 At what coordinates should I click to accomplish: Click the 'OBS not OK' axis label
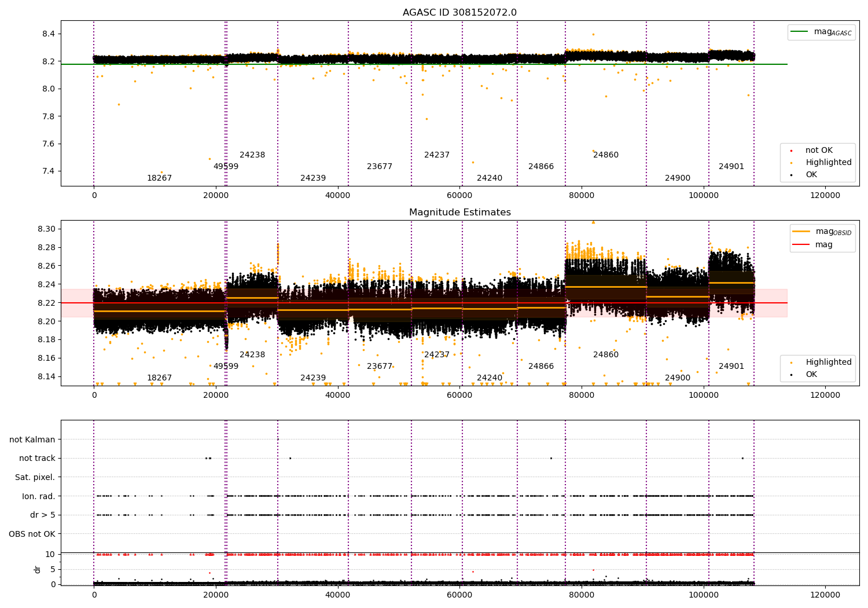32,534
